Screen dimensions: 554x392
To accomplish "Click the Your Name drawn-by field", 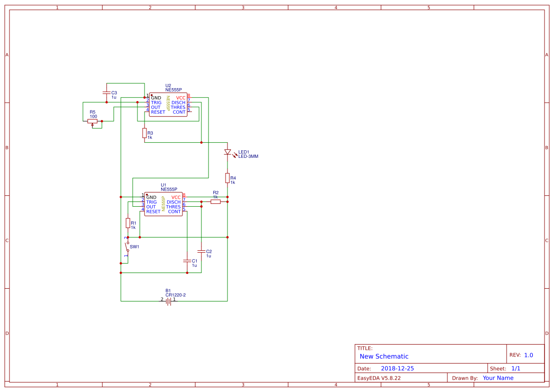I will click(498, 378).
